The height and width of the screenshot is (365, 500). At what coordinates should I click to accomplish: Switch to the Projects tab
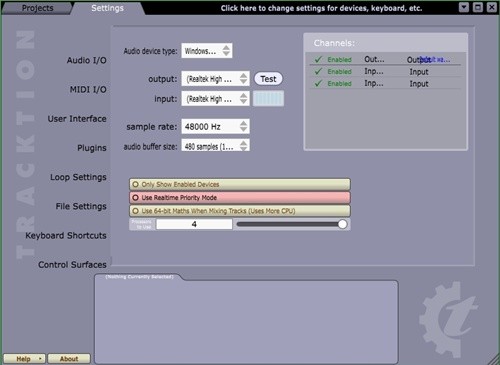(x=37, y=8)
